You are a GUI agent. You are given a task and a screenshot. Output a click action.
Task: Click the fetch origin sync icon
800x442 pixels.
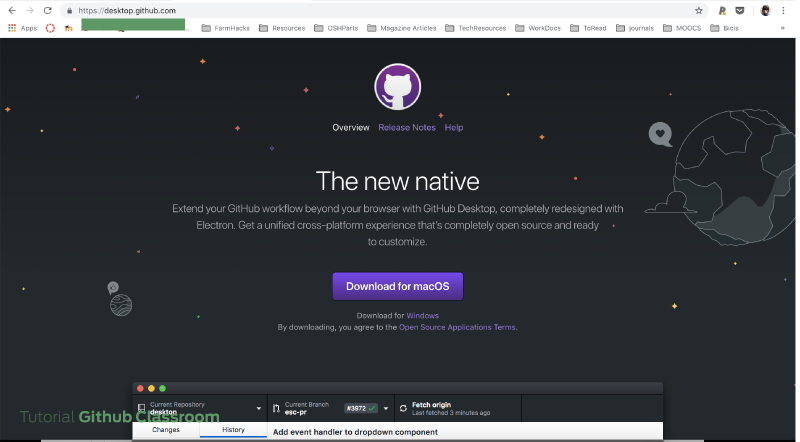tap(403, 408)
